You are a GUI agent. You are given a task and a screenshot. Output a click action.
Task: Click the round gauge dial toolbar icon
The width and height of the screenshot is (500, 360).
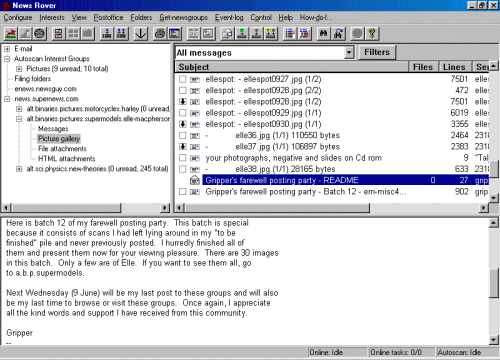click(40, 34)
